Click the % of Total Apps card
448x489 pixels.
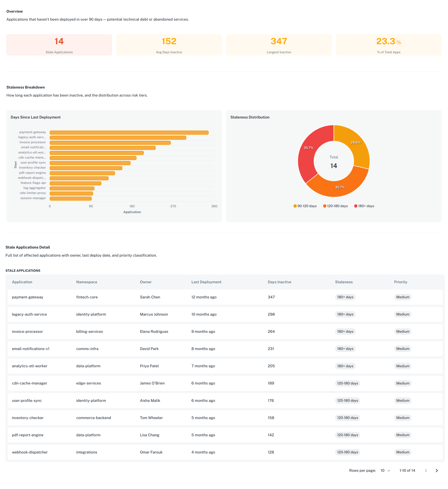(389, 45)
